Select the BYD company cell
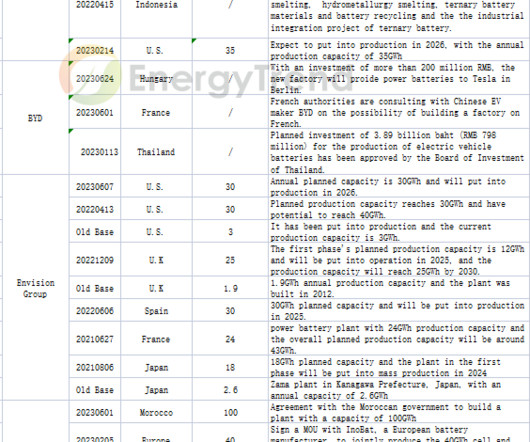This screenshot has width=530, height=442. 35,118
